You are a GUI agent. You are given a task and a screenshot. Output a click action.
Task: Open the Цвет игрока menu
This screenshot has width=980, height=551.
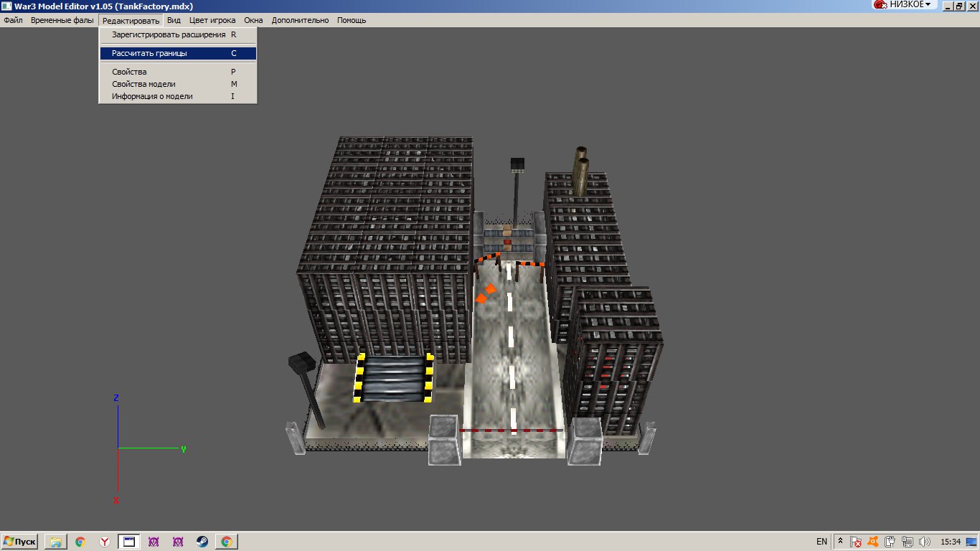click(212, 20)
